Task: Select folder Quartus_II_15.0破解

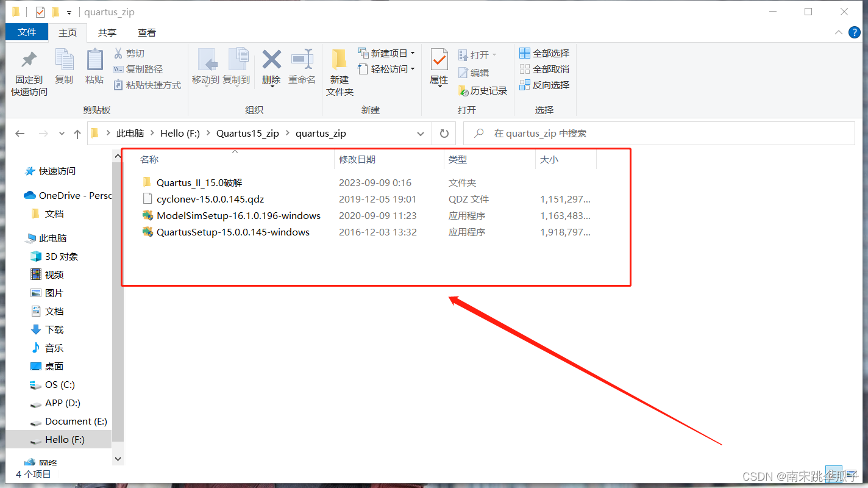Action: pos(193,182)
